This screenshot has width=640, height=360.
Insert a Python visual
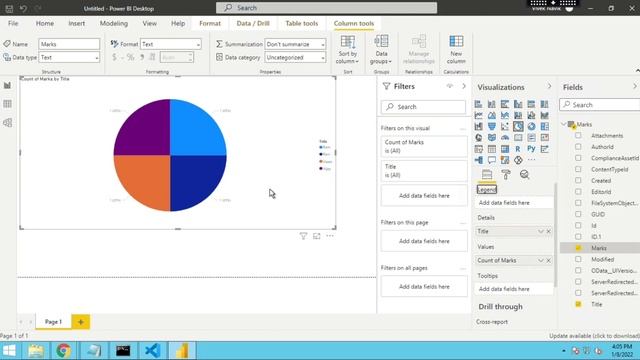point(531,149)
